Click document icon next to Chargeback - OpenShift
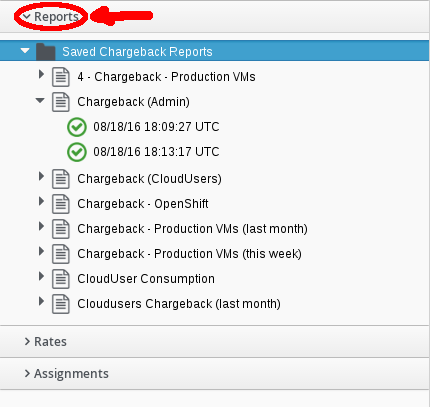The height and width of the screenshot is (407, 430). (61, 204)
